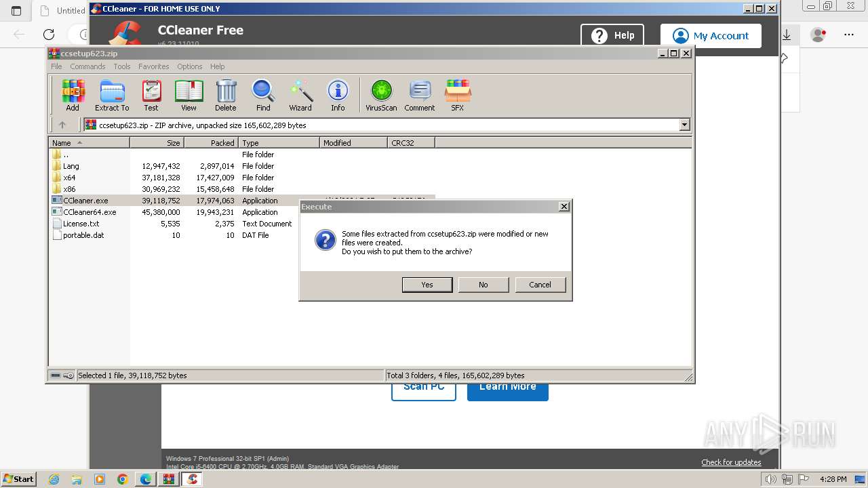Close the Execute dialog
Viewport: 868px width, 488px height.
click(564, 207)
